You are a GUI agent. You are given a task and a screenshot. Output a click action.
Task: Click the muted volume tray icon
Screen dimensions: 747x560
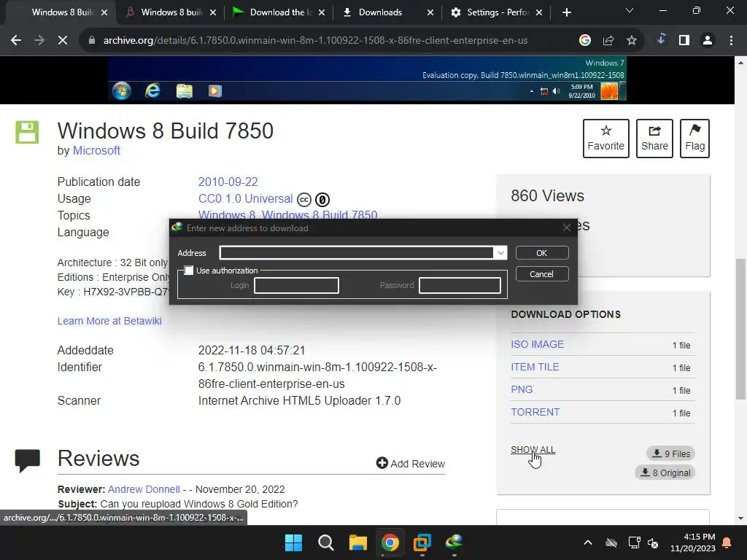pos(653,542)
